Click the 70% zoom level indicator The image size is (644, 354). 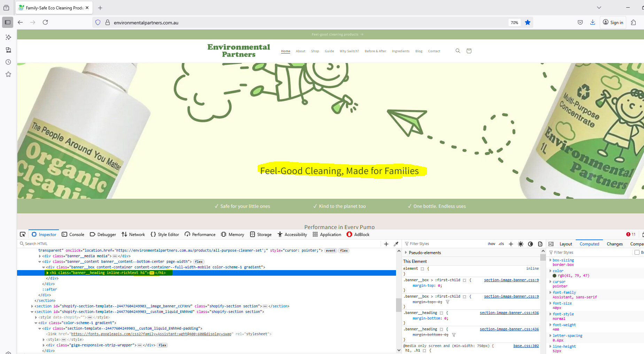(x=514, y=23)
